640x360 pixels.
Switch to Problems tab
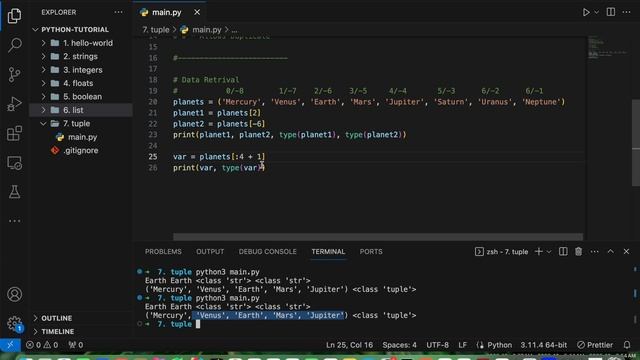tap(163, 251)
